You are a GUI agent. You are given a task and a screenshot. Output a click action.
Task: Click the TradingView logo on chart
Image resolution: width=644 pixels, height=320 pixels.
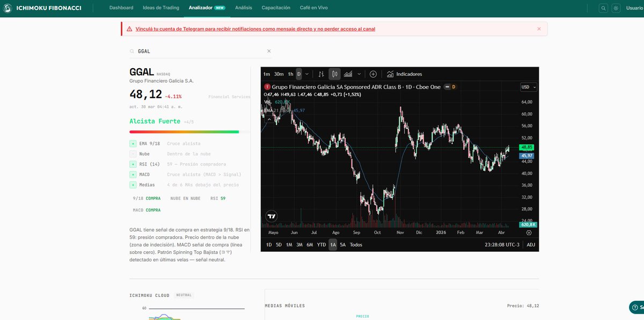tap(272, 216)
